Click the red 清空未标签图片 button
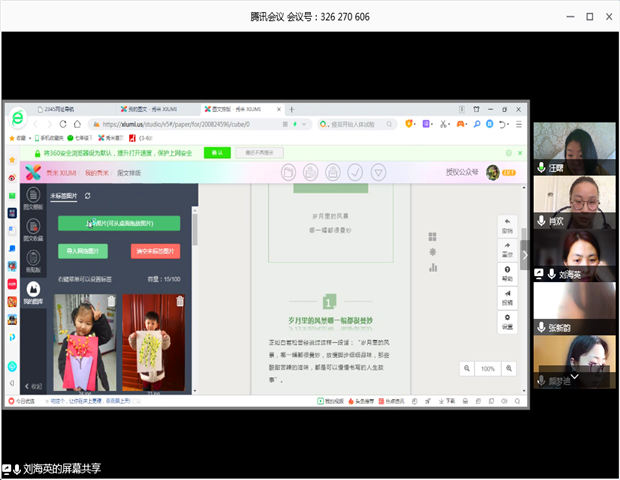Image resolution: width=620 pixels, height=480 pixels. 153,251
